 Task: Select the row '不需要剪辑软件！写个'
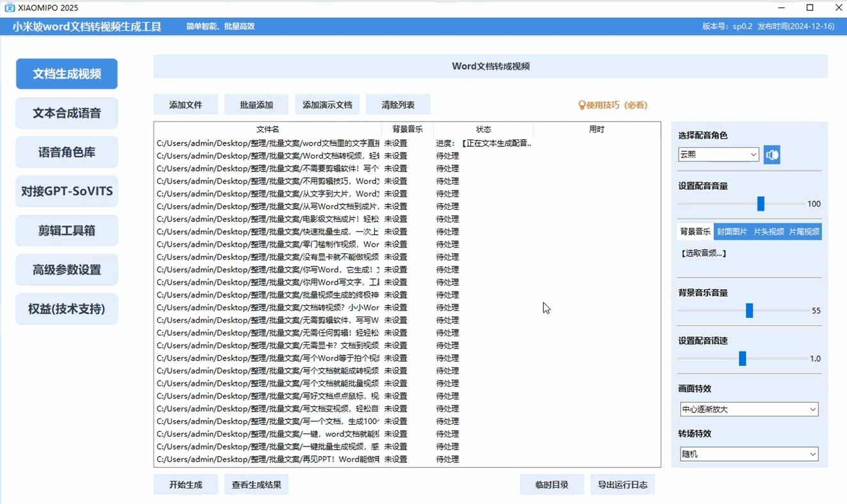(x=407, y=168)
